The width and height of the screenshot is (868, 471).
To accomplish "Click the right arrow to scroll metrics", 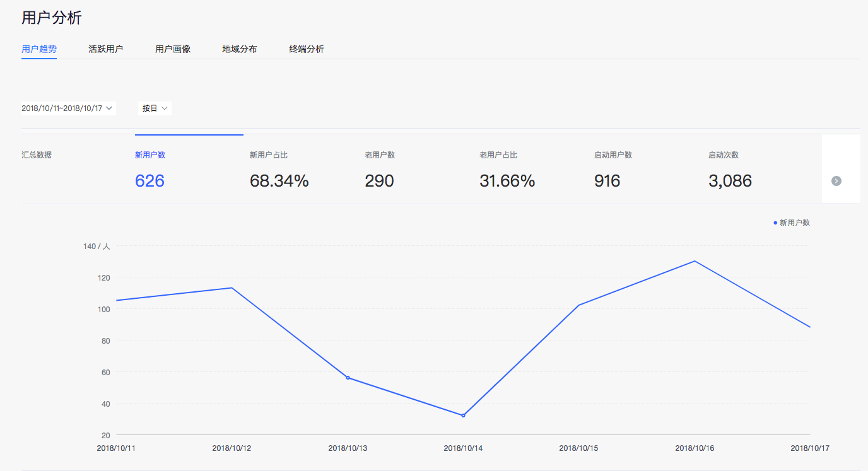I will [836, 181].
